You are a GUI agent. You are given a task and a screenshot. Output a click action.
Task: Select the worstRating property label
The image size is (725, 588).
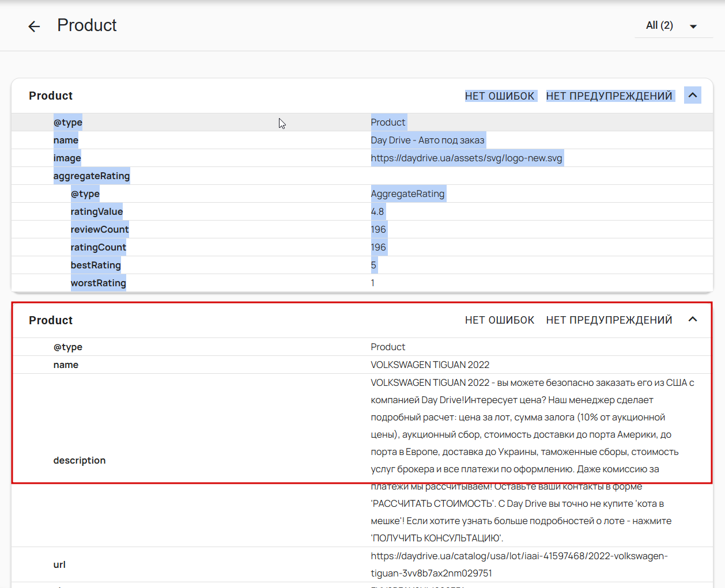pos(98,283)
